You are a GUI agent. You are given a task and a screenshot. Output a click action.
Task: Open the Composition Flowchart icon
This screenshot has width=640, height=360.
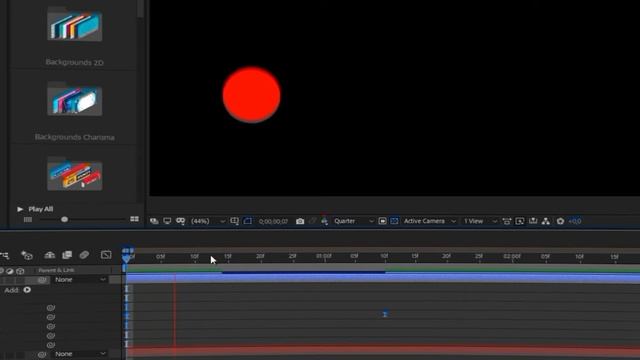coord(546,221)
